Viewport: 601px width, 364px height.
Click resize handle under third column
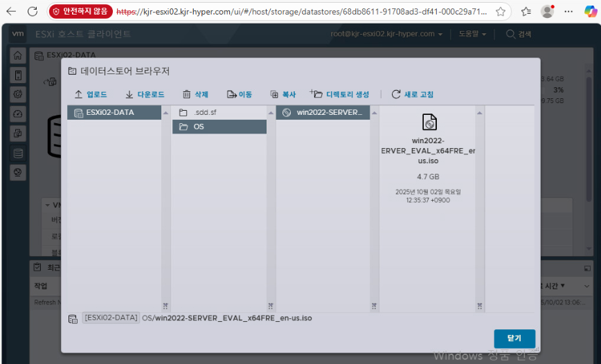374,306
